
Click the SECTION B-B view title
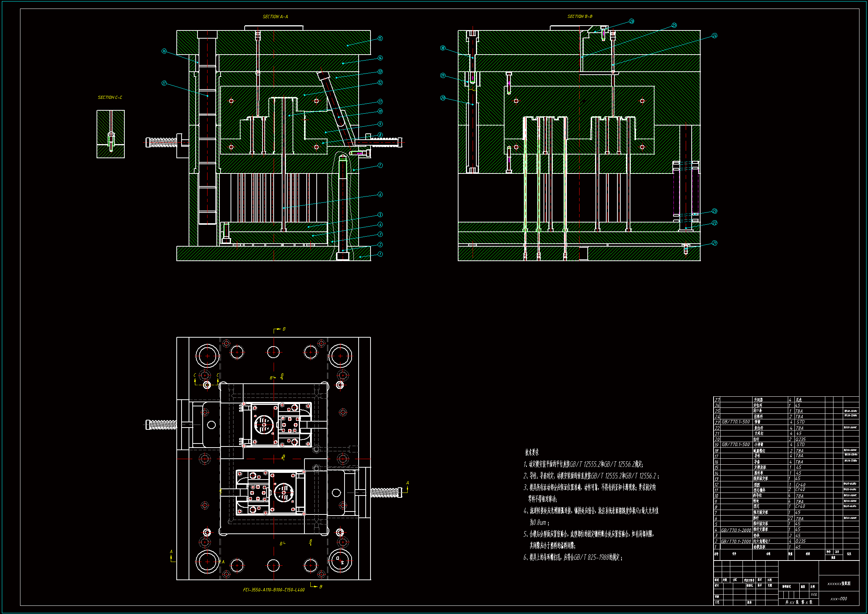click(x=580, y=17)
